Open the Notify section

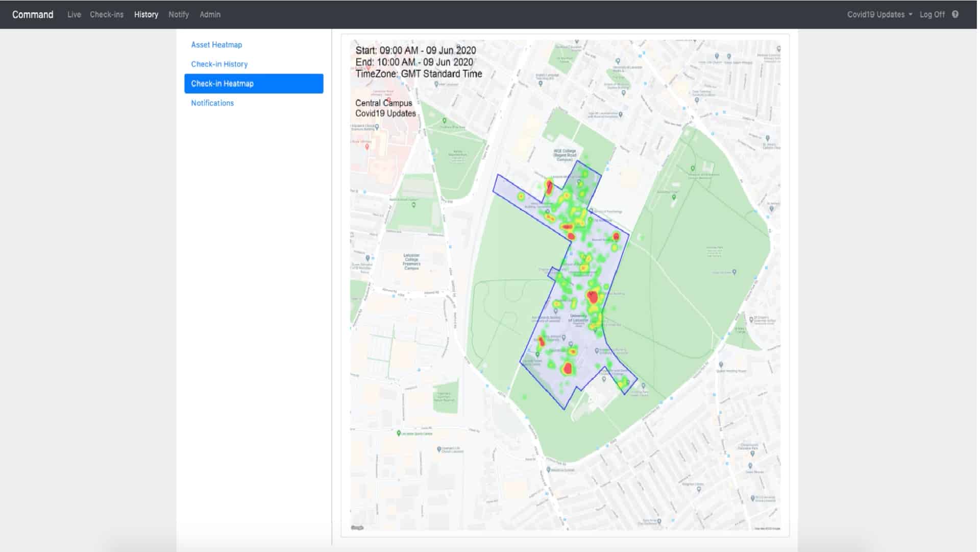point(178,14)
